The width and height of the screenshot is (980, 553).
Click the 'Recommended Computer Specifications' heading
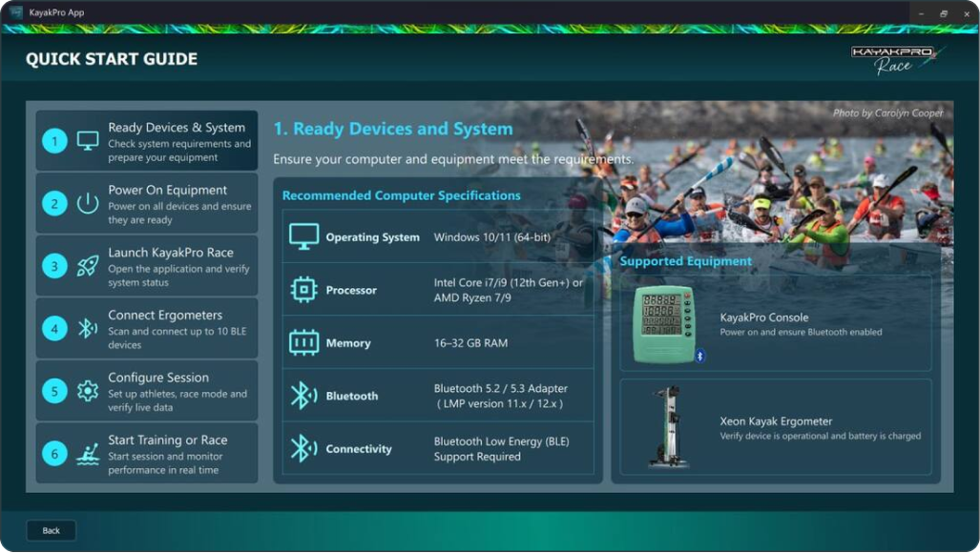[x=401, y=195]
